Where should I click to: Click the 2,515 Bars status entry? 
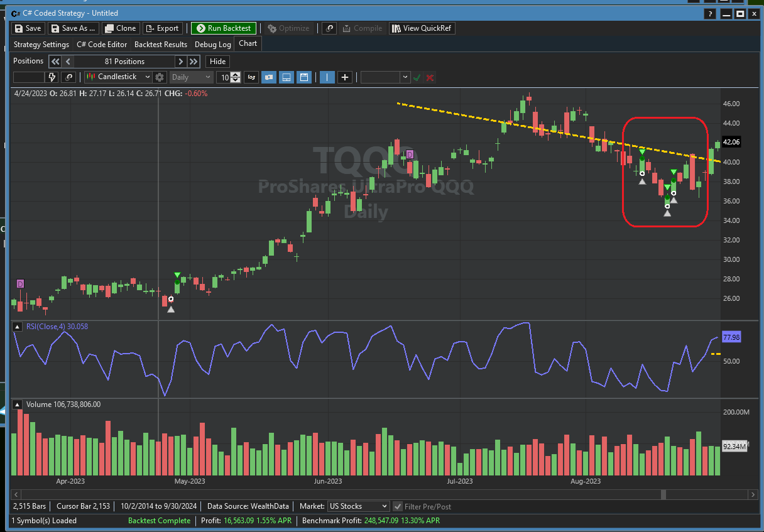click(x=31, y=506)
